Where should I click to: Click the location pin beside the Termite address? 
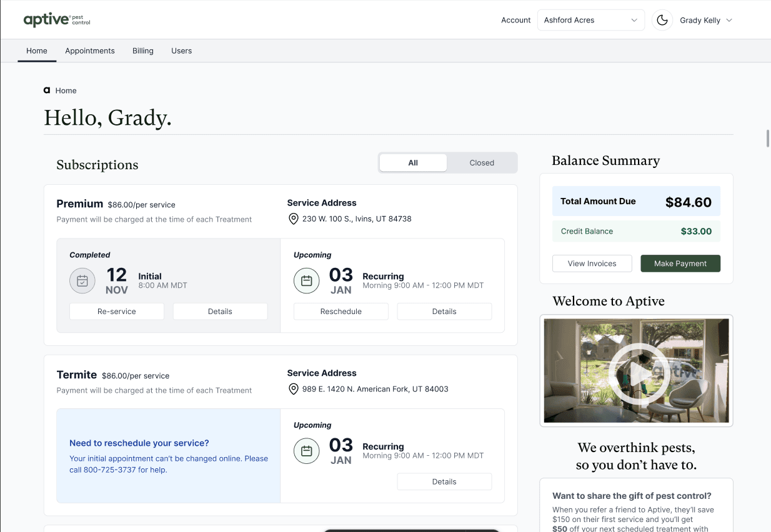293,389
